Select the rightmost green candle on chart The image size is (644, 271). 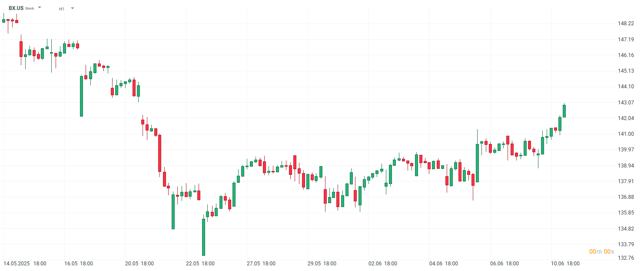[x=564, y=111]
